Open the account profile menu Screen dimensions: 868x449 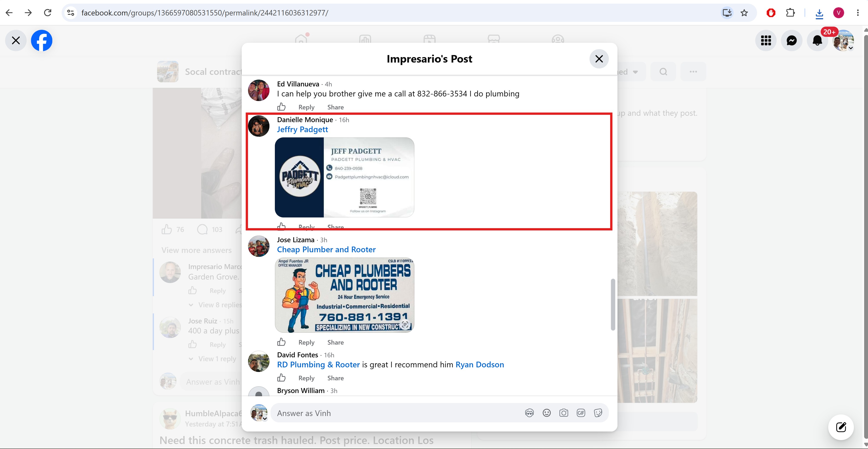click(x=843, y=40)
